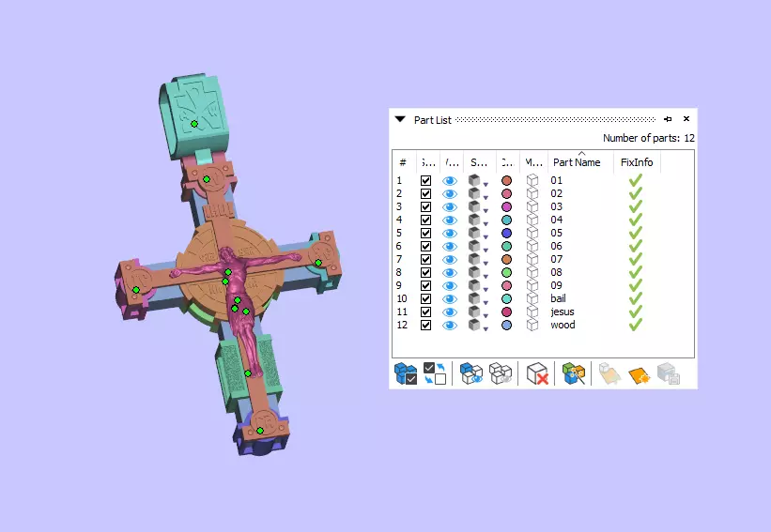The image size is (771, 532).
Task: Click the mesh cube icon for part 06
Action: (532, 246)
